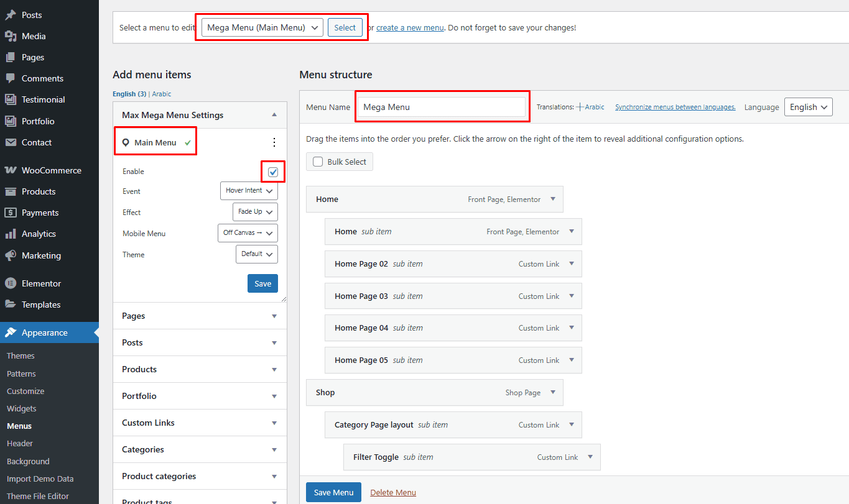Go to Widgets under Appearance
The height and width of the screenshot is (504, 849).
(22, 408)
